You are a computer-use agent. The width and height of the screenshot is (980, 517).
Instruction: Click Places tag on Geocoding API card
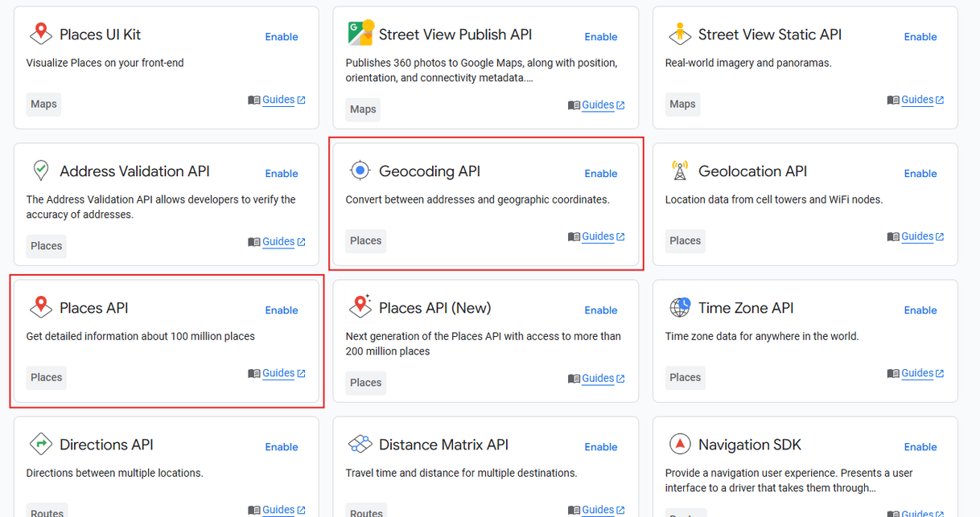point(365,241)
